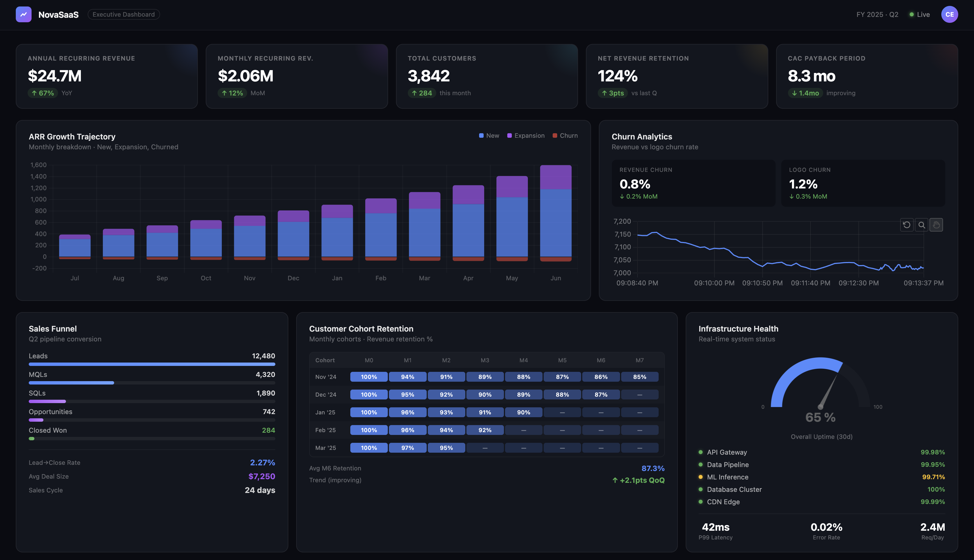Click the 12% MoM growth badge
The width and height of the screenshot is (974, 560).
click(x=232, y=93)
